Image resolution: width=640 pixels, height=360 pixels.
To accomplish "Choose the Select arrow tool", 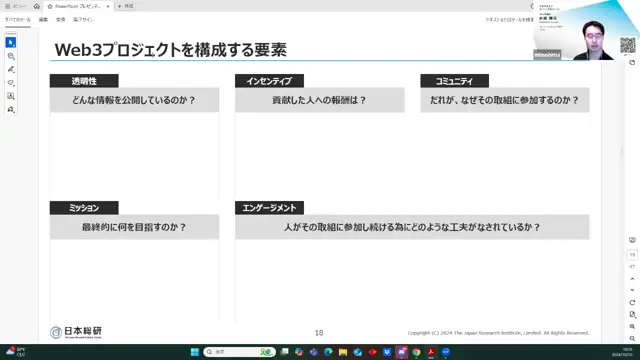I will [11, 42].
